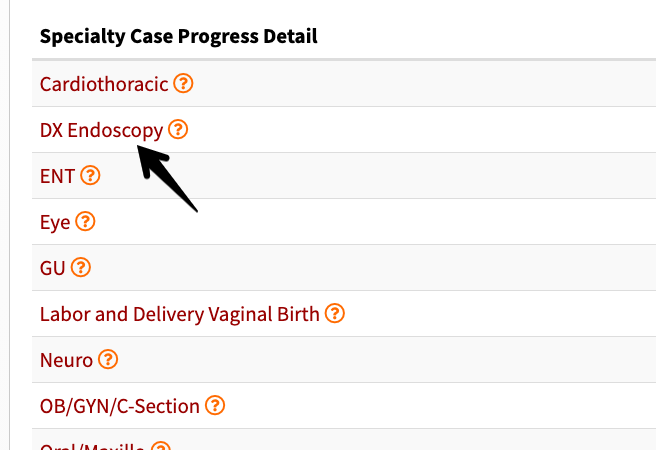Click the help icon next to Oral/Maxillo
Screen dimensions: 656x450
click(161, 446)
